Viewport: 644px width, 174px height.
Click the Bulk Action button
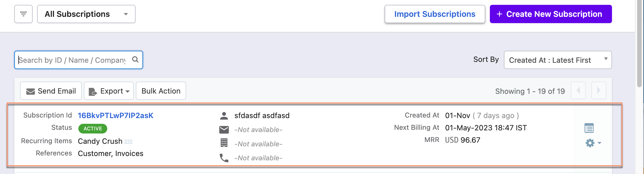click(161, 91)
